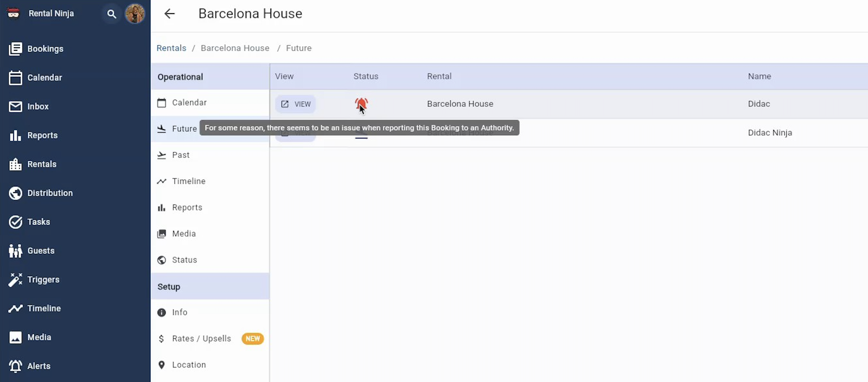Image resolution: width=868 pixels, height=382 pixels.
Task: Click the Triggers magic wand icon
Action: [16, 279]
